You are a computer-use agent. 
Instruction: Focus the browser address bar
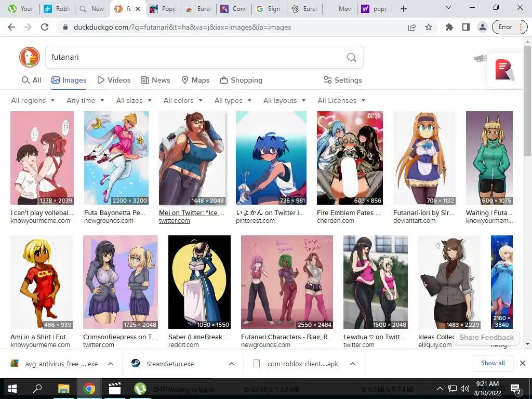[234, 27]
